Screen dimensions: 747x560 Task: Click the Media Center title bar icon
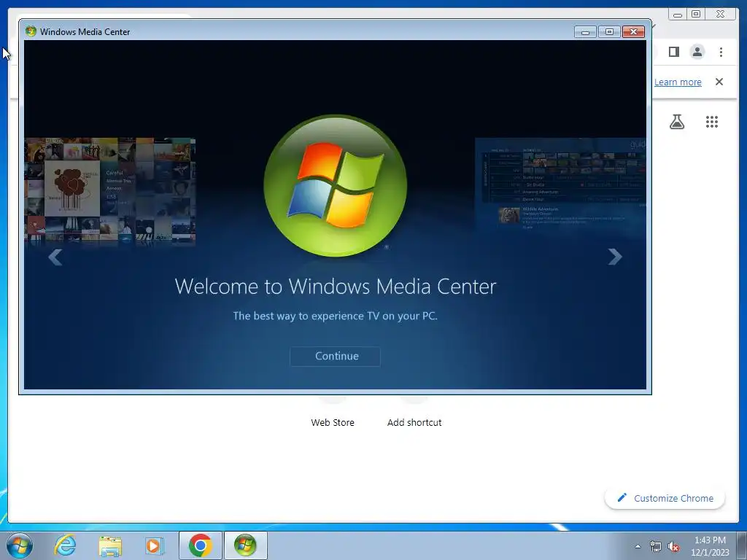pyautogui.click(x=31, y=31)
